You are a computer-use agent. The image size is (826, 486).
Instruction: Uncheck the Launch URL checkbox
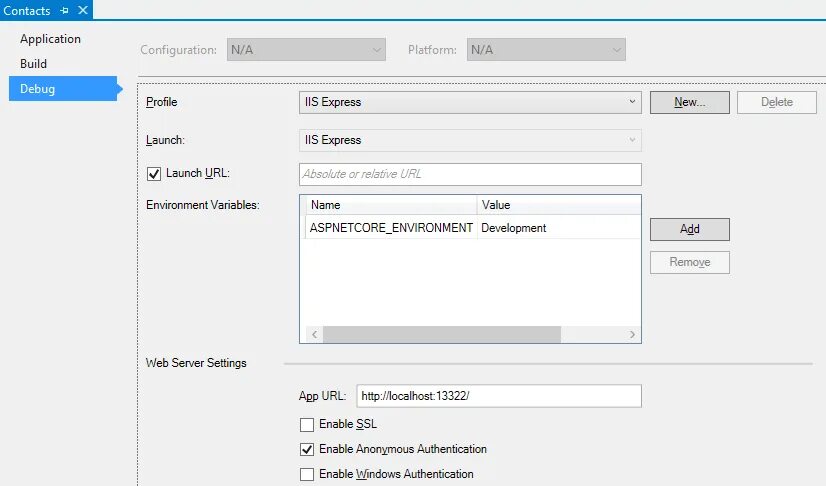154,174
